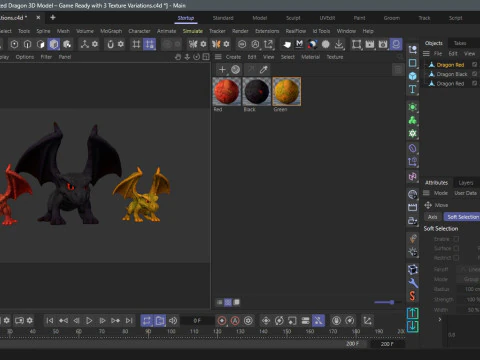Open the Object Manager hamburger menu
The image size is (480, 360).
tap(426, 54)
